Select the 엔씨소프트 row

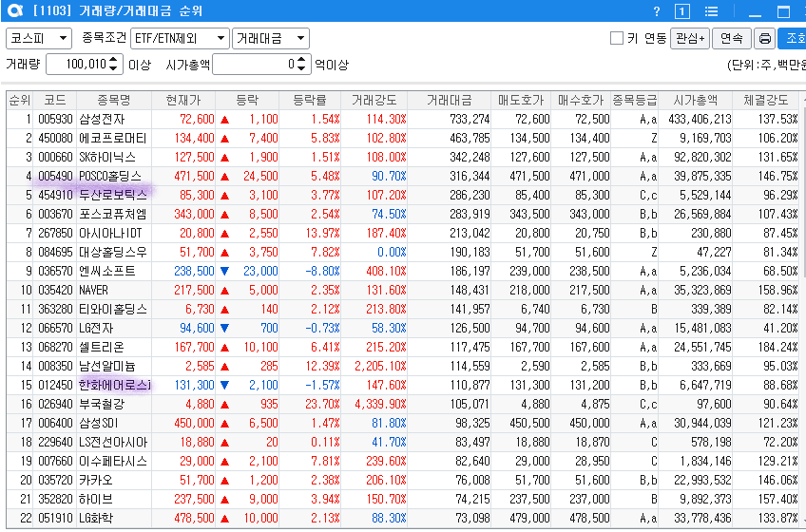click(x=403, y=272)
